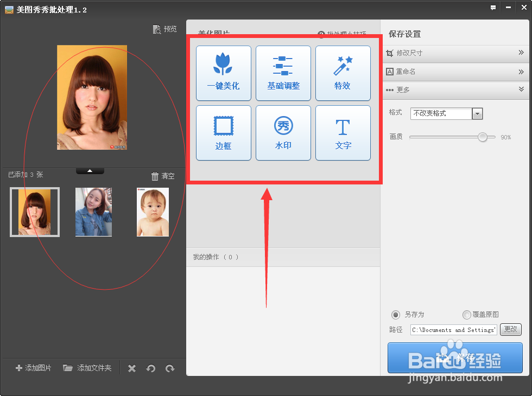The width and height of the screenshot is (532, 396).
Task: Click the large preview image of the woman
Action: pos(92,97)
